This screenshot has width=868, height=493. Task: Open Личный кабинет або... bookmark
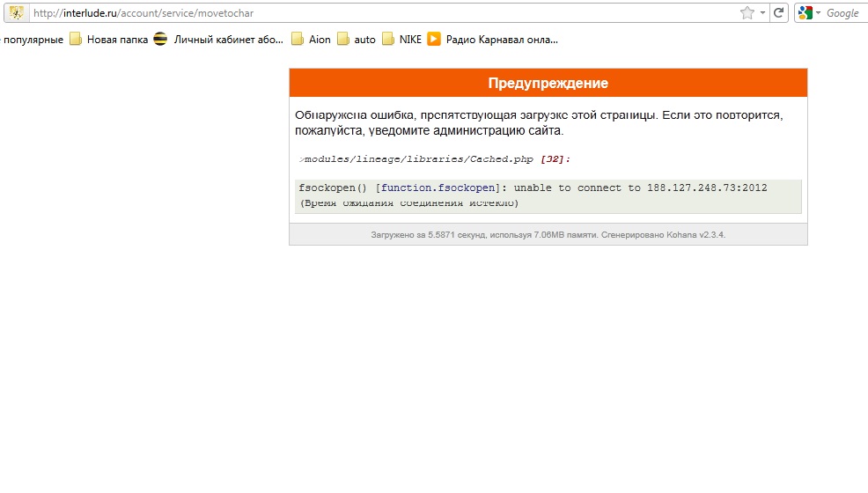218,40
